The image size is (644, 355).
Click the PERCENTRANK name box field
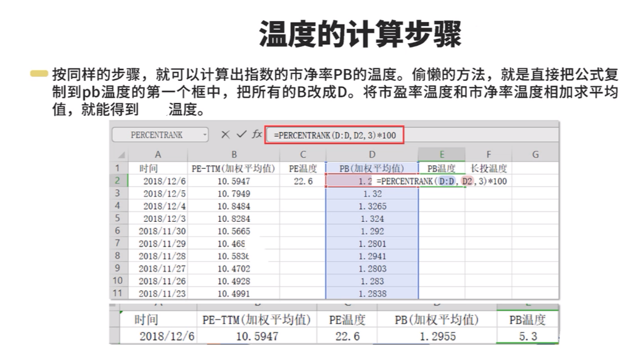(x=160, y=134)
